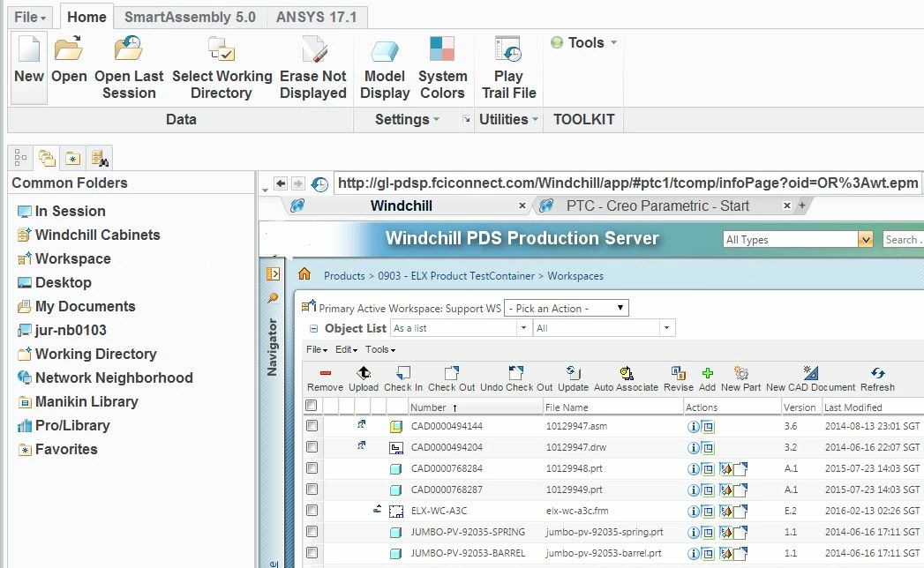Click the Open Last Session icon
The width and height of the screenshot is (924, 568).
(129, 49)
